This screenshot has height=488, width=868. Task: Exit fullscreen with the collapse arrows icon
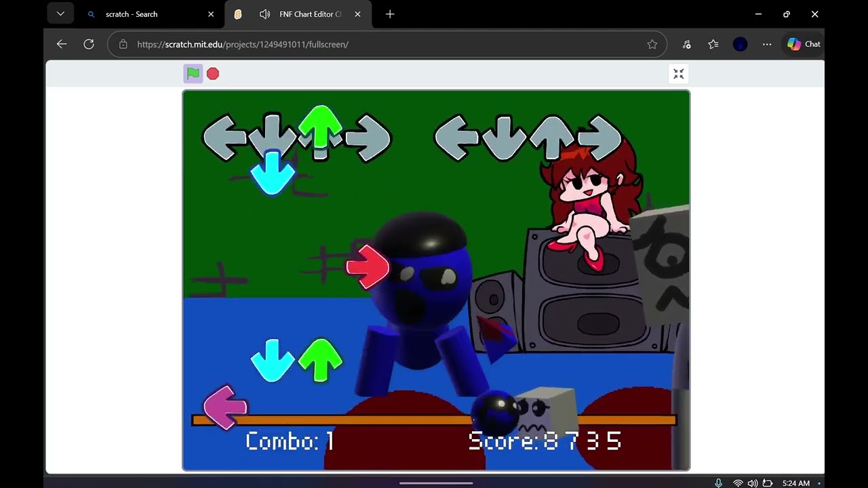(678, 74)
